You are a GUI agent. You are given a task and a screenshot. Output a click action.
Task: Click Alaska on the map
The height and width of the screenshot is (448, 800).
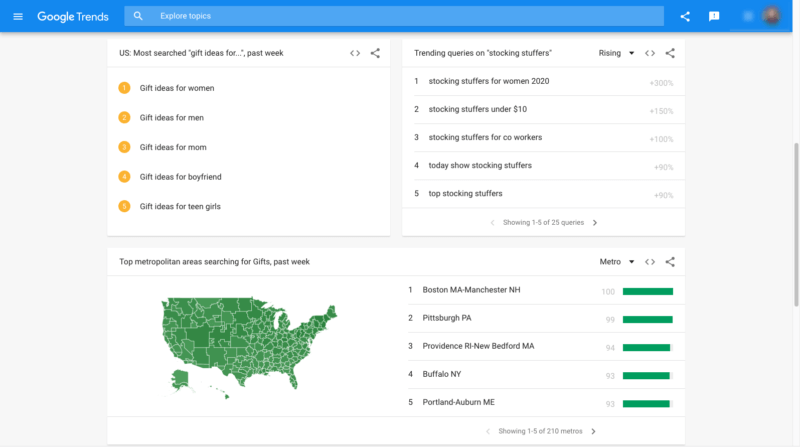pyautogui.click(x=180, y=380)
